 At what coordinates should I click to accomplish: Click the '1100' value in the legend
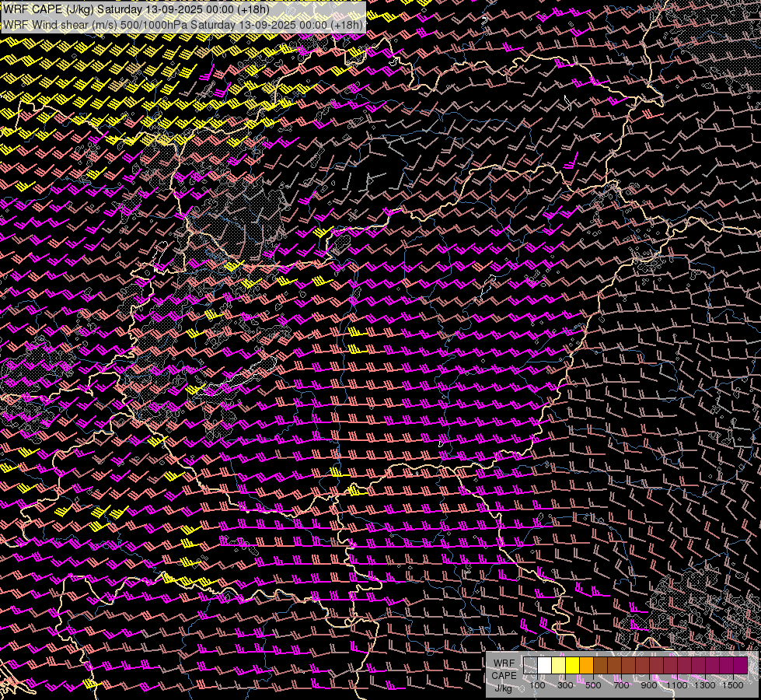click(x=677, y=685)
